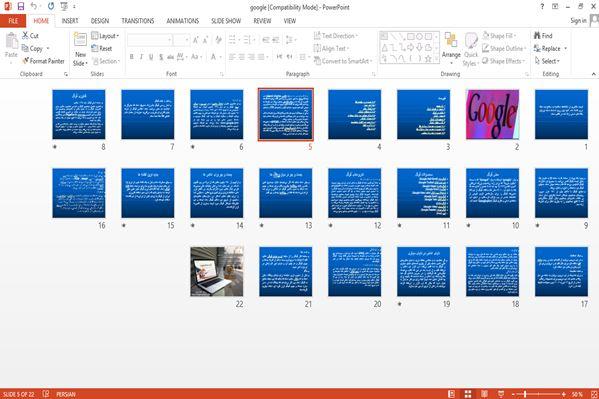Expand the Customize Quick Access Toolbar arrow
599x399 pixels.
[74, 6]
